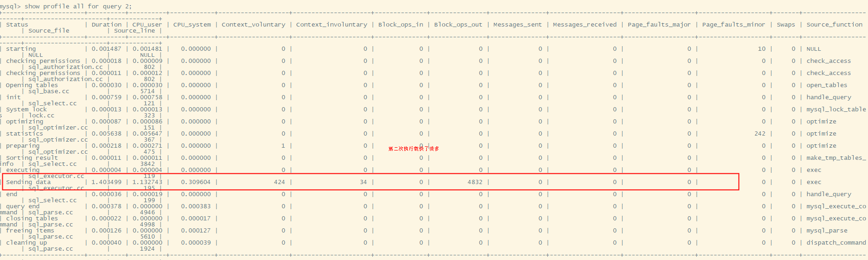The width and height of the screenshot is (868, 260).
Task: Click the 'Sorting result' status label
Action: pyautogui.click(x=32, y=158)
